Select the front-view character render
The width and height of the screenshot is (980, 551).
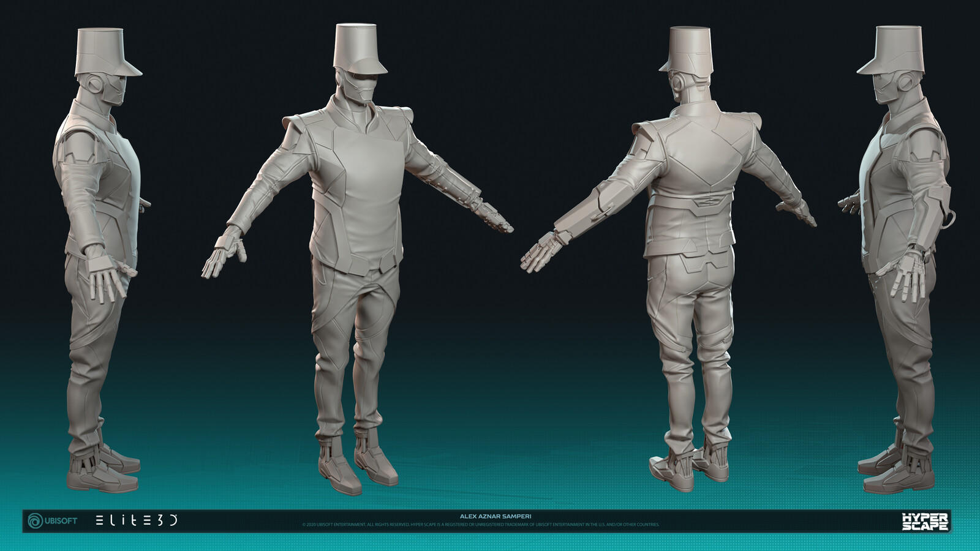(x=357, y=259)
